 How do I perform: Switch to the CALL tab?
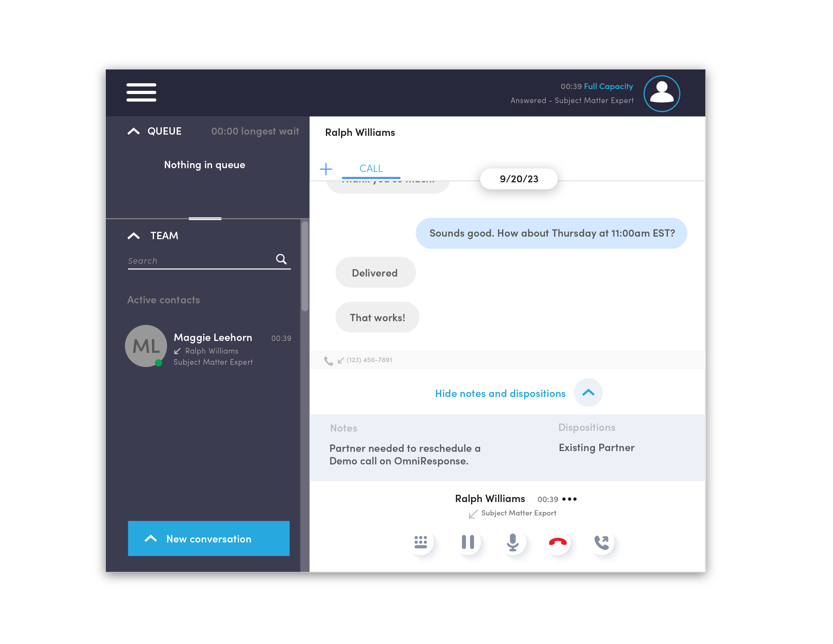click(x=371, y=169)
